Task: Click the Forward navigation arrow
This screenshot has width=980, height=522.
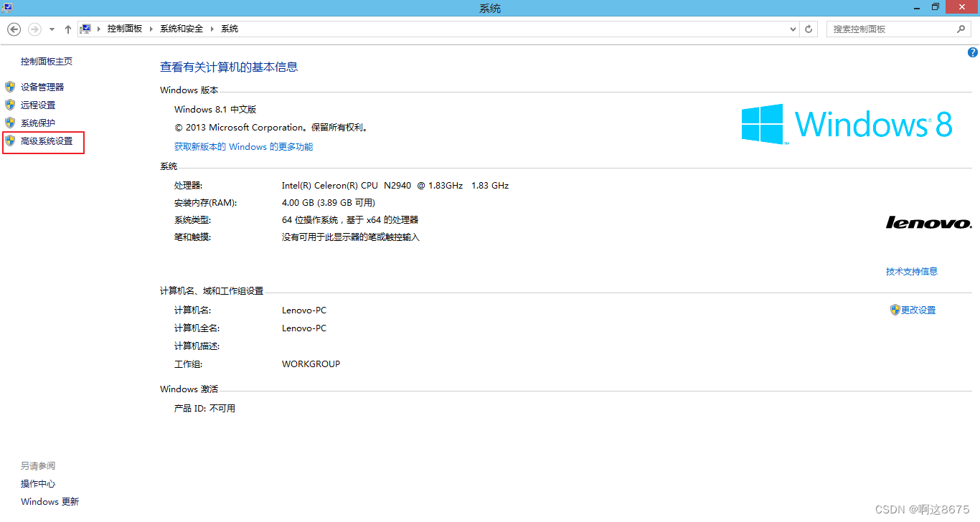Action: [34, 29]
